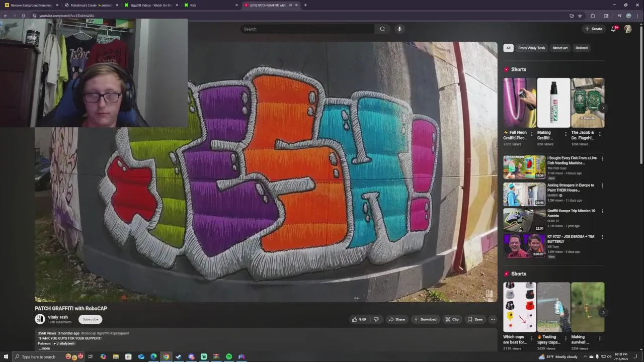
Task: Go back with browser back arrow
Action: [5, 16]
